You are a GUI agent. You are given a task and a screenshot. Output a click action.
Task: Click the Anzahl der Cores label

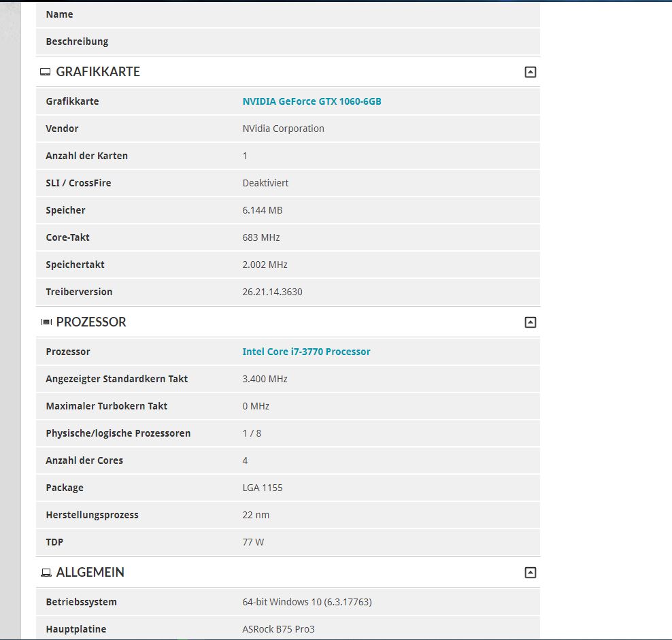[84, 461]
